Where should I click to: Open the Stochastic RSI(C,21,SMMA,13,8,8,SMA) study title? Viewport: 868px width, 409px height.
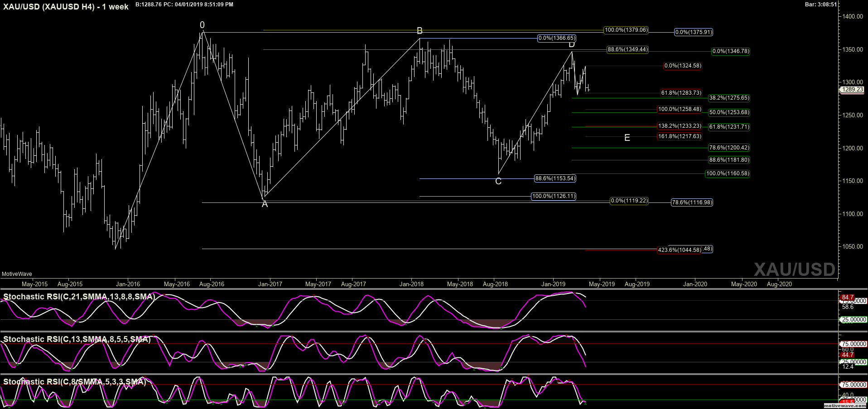(79, 297)
